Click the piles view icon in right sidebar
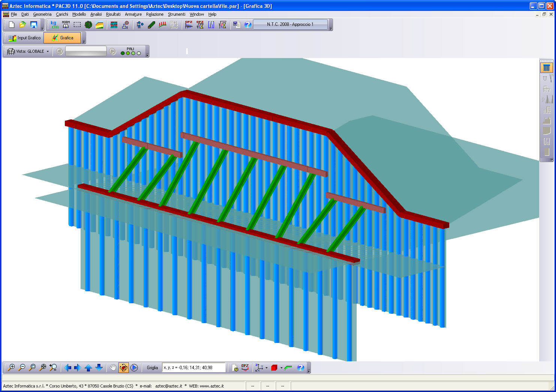556x392 pixels. click(x=547, y=68)
